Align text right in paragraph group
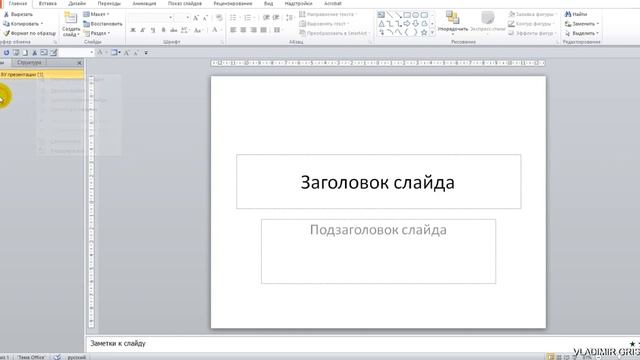This screenshot has width=640, height=360. [253, 30]
